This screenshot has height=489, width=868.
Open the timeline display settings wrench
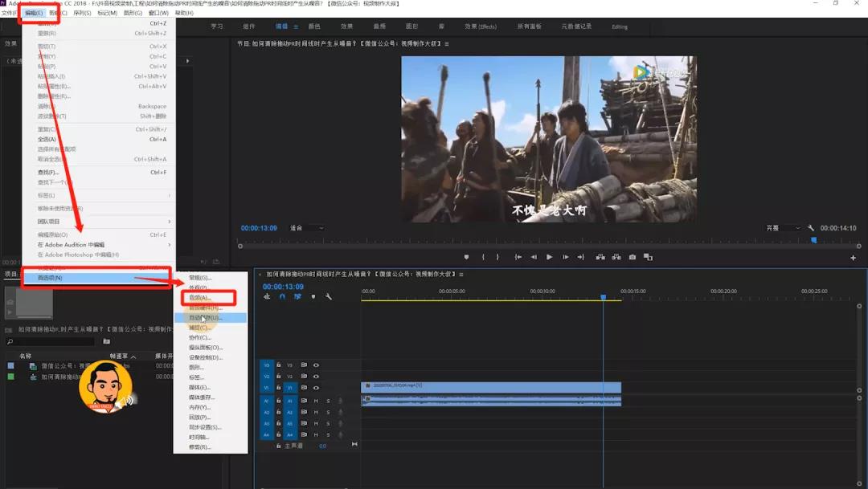328,297
